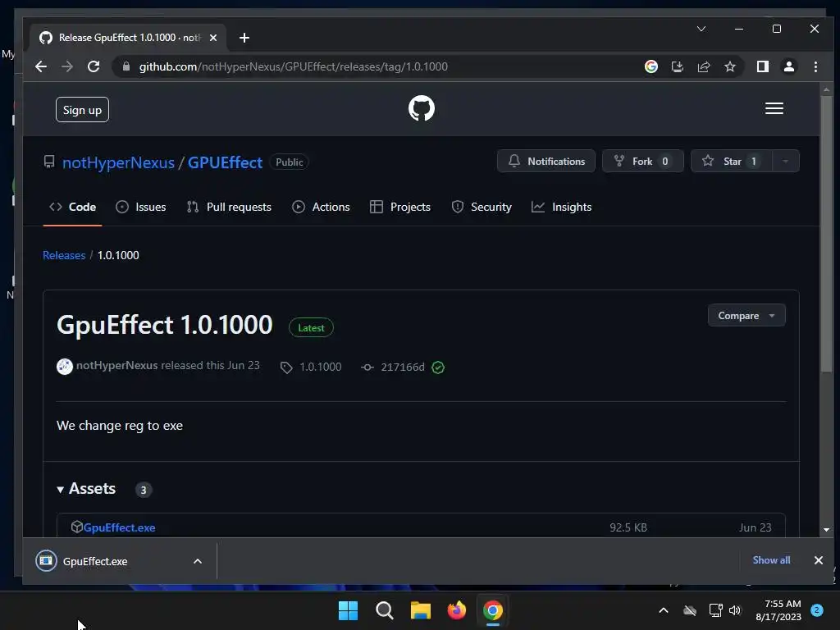The image size is (840, 630).
Task: Launch Firefox from the taskbar
Action: [456, 610]
